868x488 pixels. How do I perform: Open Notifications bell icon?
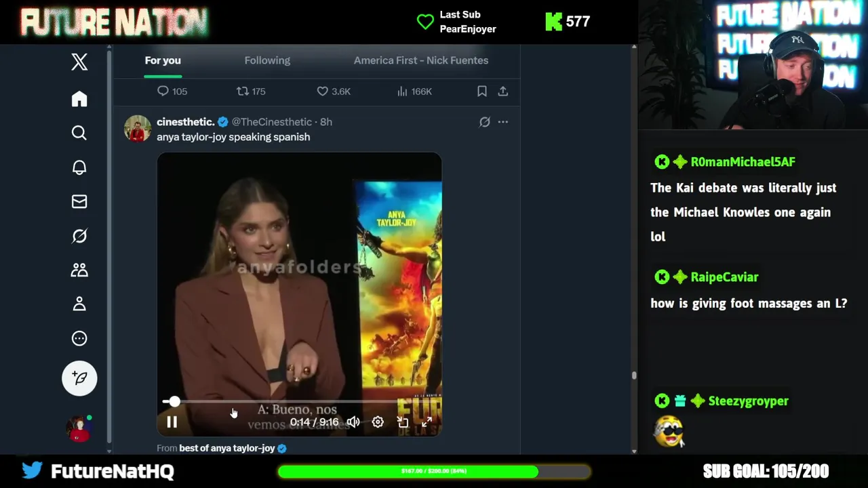click(x=79, y=167)
